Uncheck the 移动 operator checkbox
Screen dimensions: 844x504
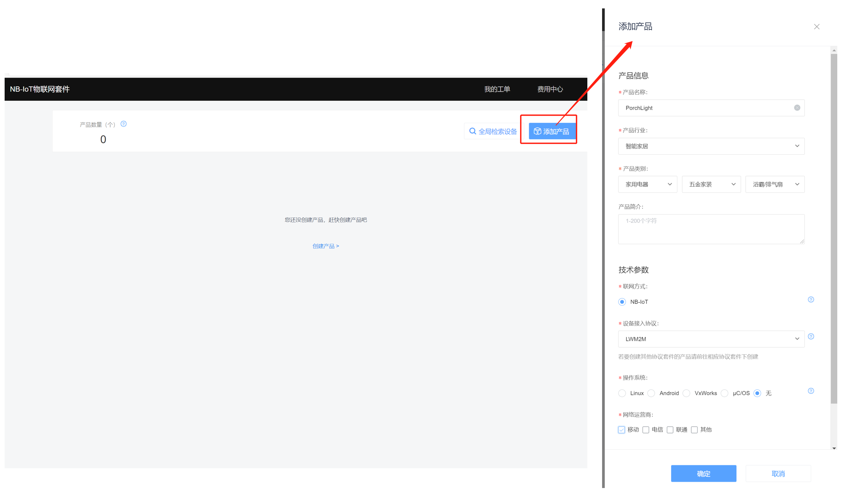click(622, 430)
